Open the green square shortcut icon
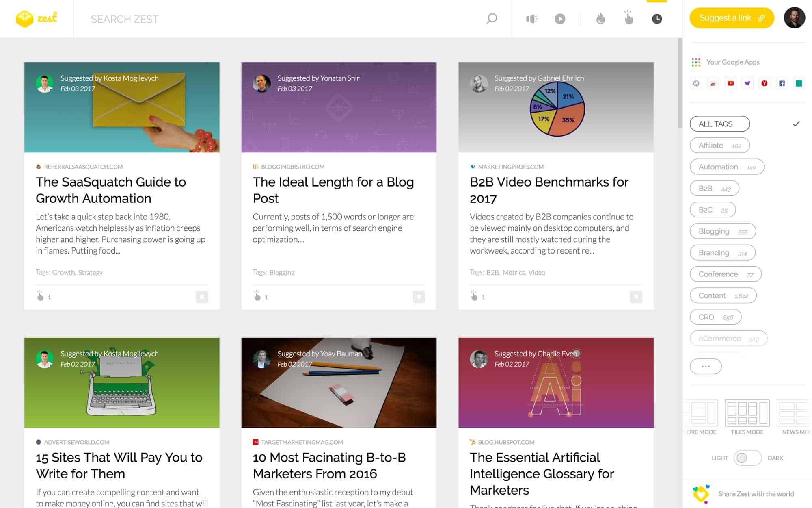The width and height of the screenshot is (812, 508). click(x=799, y=83)
